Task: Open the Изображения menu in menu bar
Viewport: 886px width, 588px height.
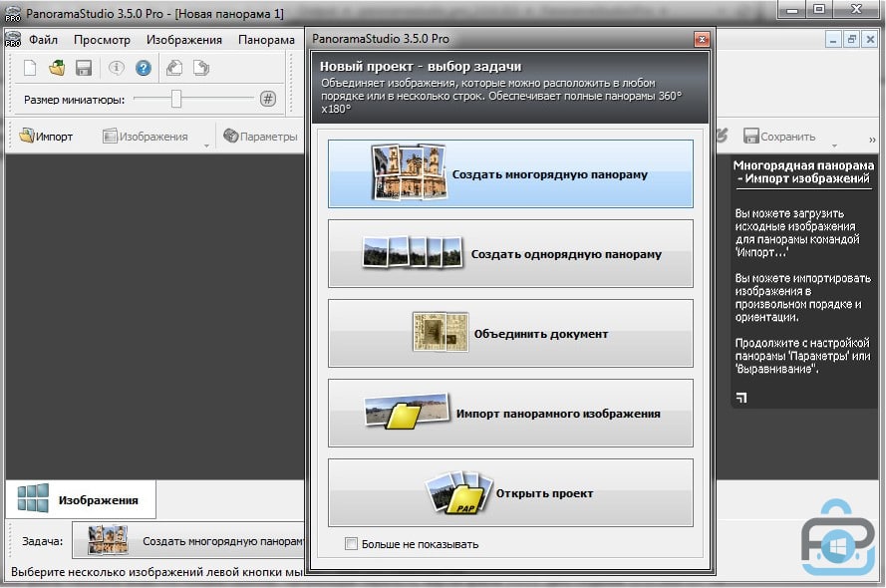Action: click(x=184, y=40)
